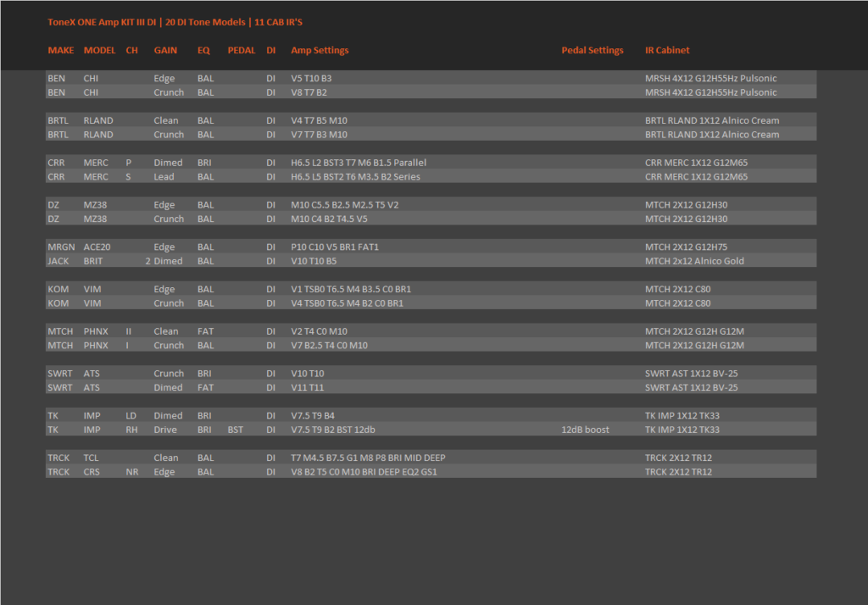
Task: Click the LD channel cell
Action: (x=131, y=416)
